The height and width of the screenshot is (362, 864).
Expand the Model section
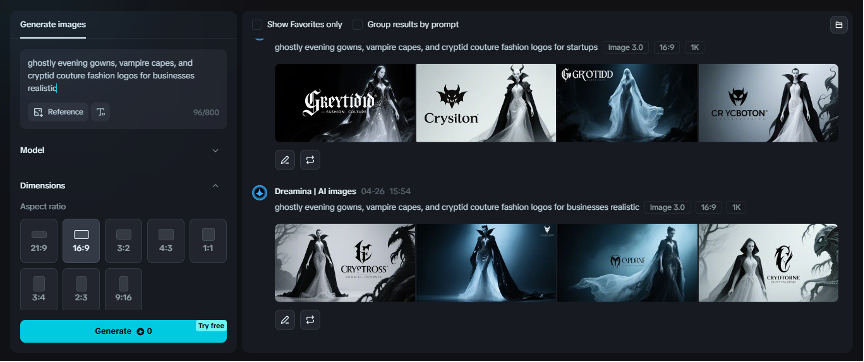[123, 150]
